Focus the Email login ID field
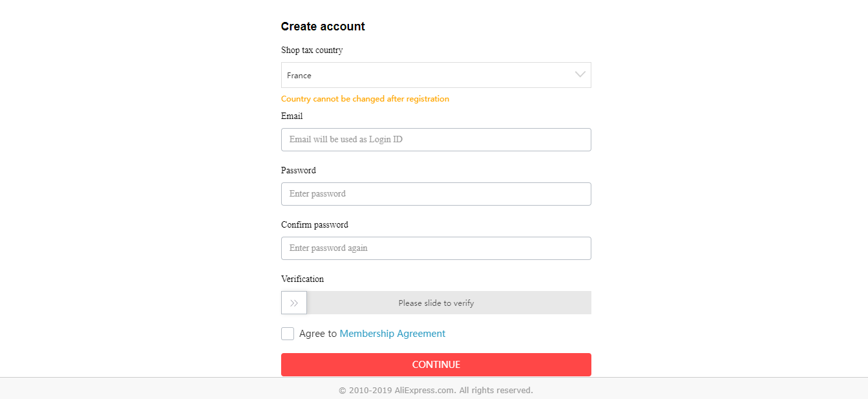The width and height of the screenshot is (868, 399). (x=436, y=140)
